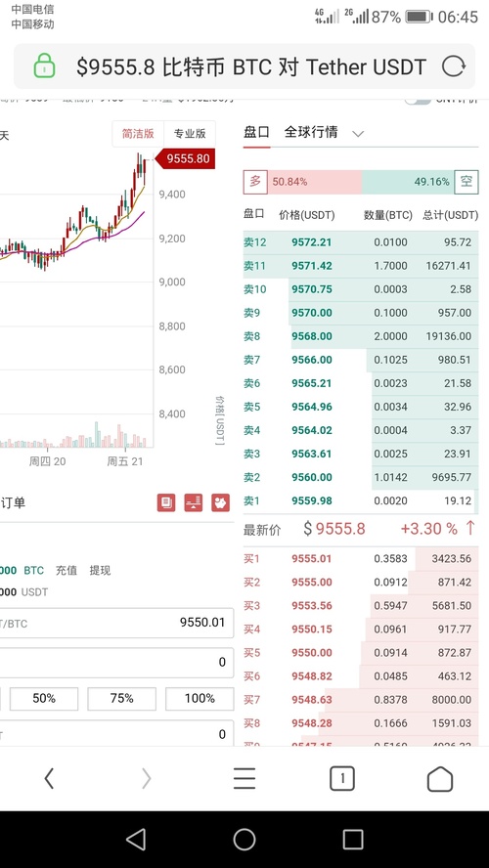Select sell order 卖11 at 9571.42
Viewport: 489px width, 868px height.
point(361,266)
